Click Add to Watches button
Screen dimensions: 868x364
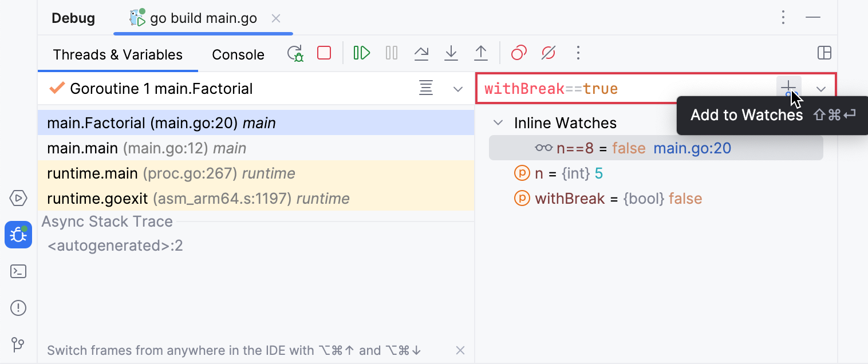click(789, 89)
